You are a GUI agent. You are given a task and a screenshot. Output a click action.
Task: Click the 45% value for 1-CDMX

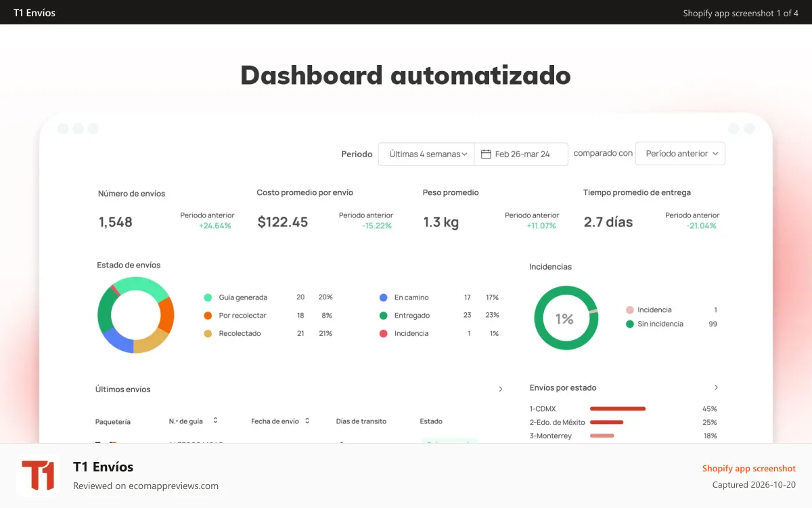pos(710,409)
